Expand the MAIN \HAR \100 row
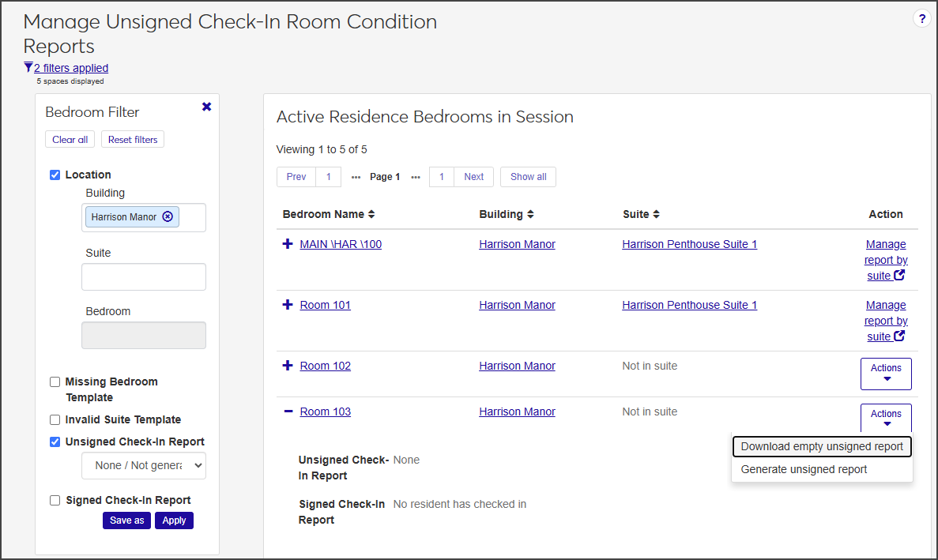 tap(288, 244)
